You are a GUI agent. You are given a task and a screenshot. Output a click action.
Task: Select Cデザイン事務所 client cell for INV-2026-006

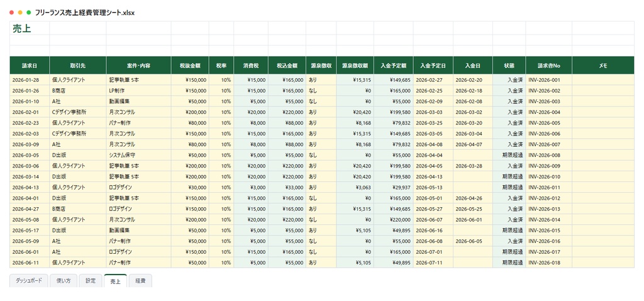[x=77, y=133]
